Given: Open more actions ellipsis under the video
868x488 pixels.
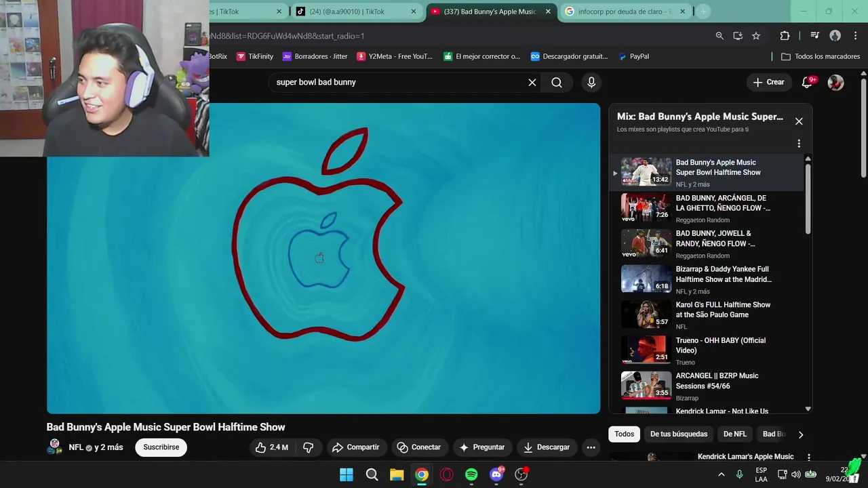Looking at the screenshot, I should click(x=591, y=447).
